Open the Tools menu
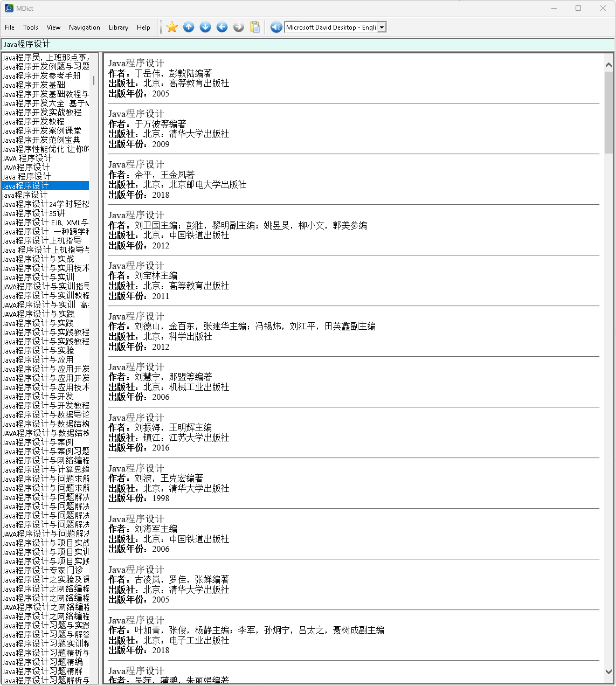 (x=31, y=27)
